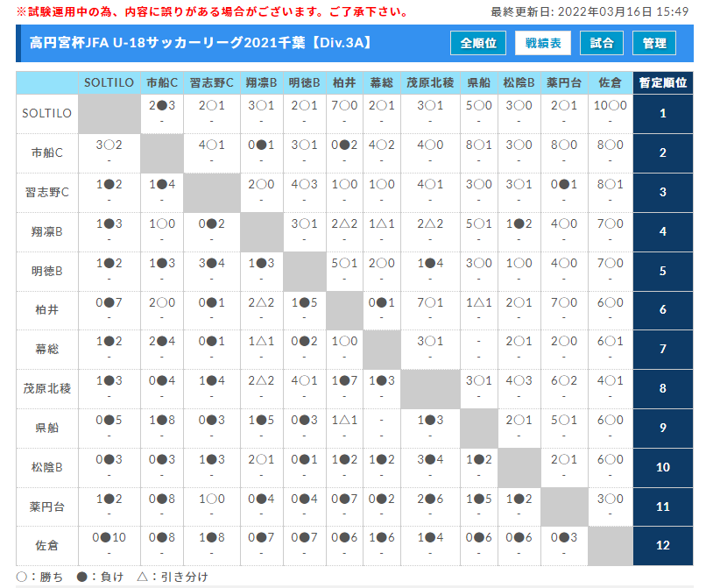The height and width of the screenshot is (588, 706).
Task: Click 茂原北稜 vs 薬円台 score 6○2
Action: click(564, 380)
